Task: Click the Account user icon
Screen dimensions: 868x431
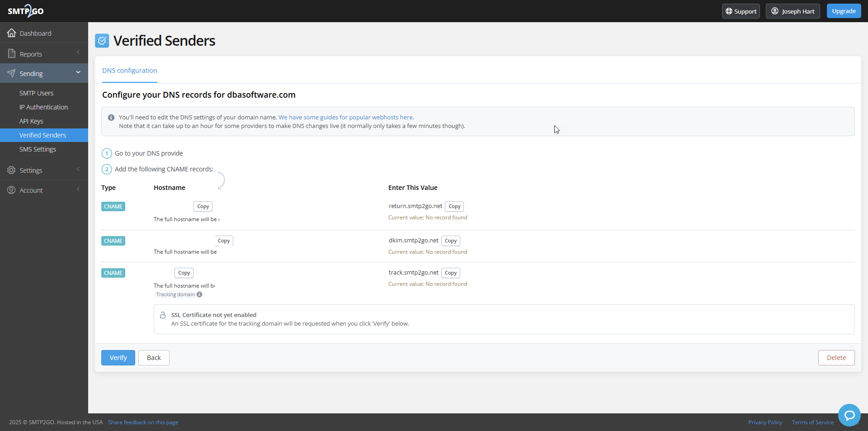Action: (x=11, y=190)
